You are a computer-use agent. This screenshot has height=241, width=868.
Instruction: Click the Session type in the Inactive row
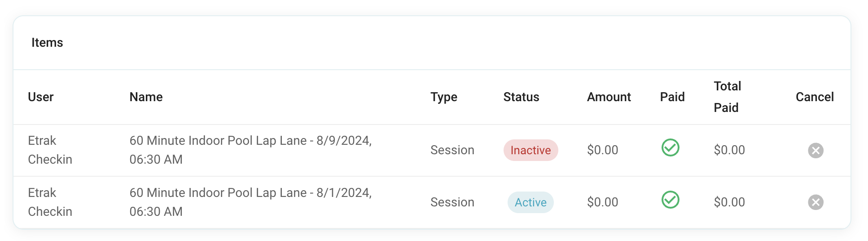(452, 150)
